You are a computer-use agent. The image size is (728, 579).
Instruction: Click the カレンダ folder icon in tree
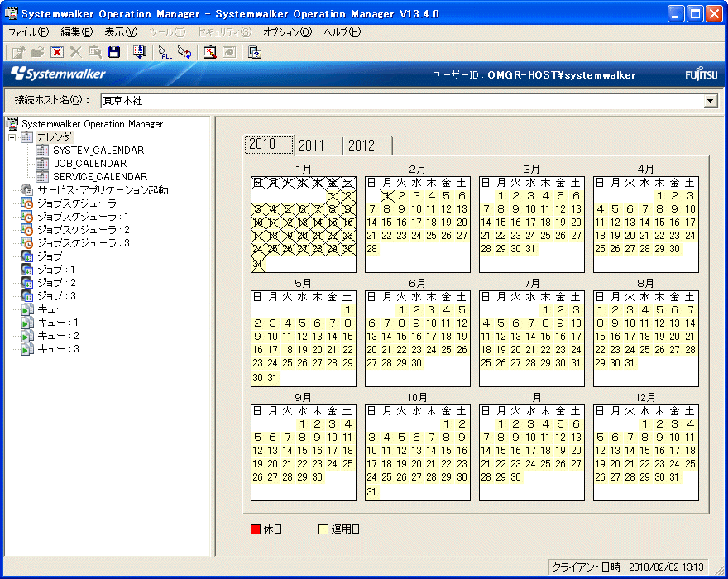tap(27, 137)
